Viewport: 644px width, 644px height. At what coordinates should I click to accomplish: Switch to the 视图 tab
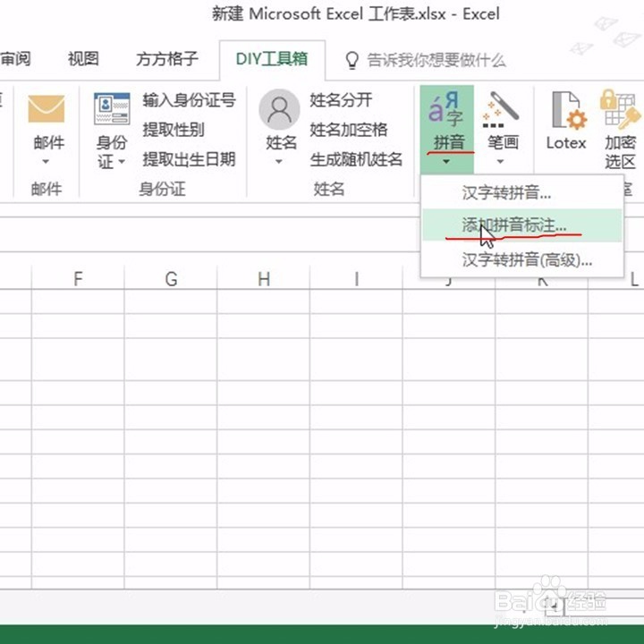(83, 59)
